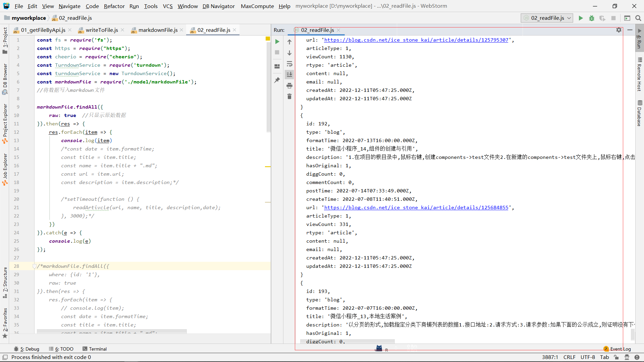Clear all console output with the trash icon
644x362 pixels.
tap(289, 97)
